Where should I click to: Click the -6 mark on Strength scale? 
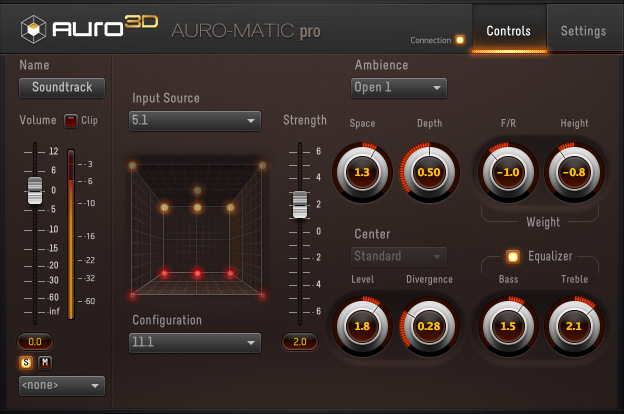pos(318,311)
